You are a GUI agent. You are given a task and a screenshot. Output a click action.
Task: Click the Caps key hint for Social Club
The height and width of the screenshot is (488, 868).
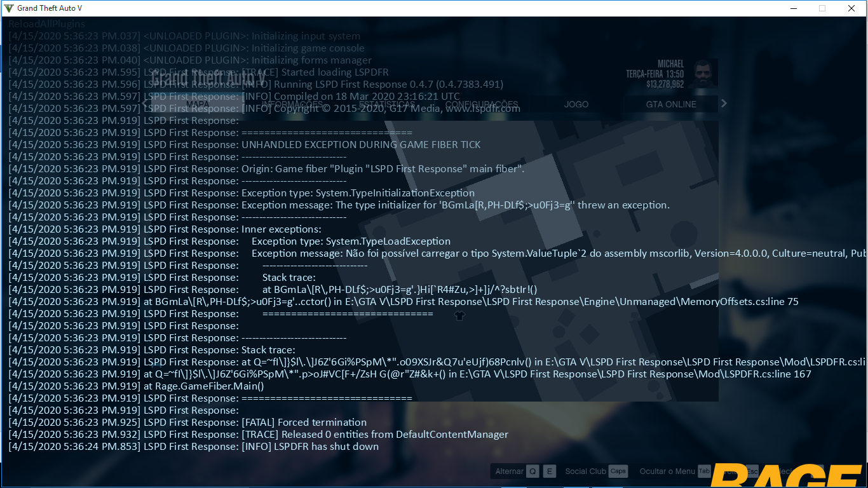pyautogui.click(x=618, y=471)
